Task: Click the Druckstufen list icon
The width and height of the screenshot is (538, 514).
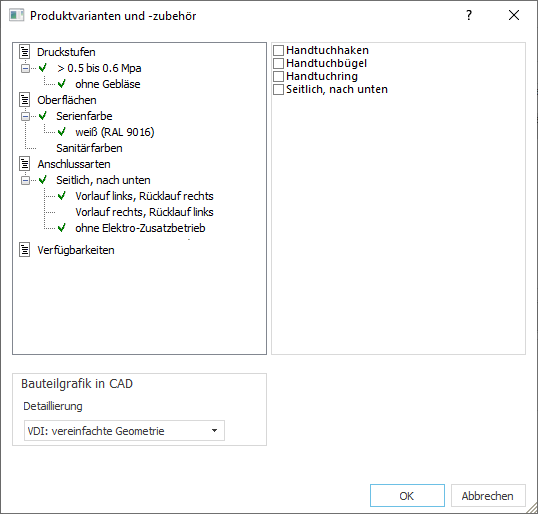Action: coord(25,51)
